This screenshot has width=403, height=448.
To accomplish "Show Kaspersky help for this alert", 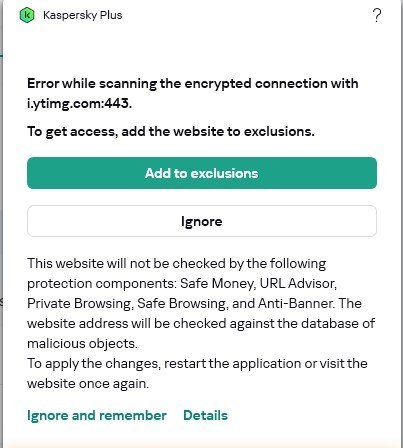I will point(377,15).
